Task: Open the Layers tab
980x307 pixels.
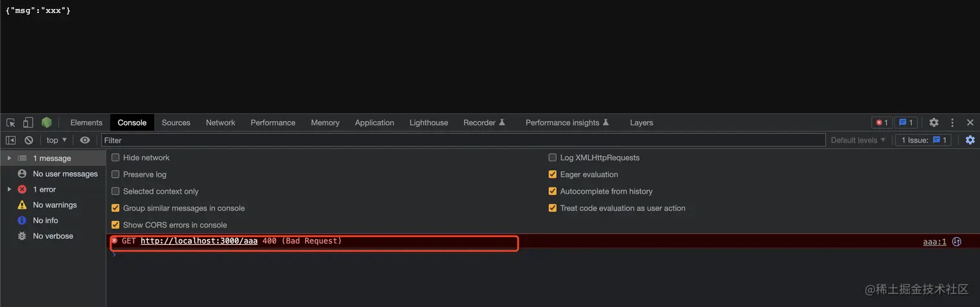Action: coord(642,122)
